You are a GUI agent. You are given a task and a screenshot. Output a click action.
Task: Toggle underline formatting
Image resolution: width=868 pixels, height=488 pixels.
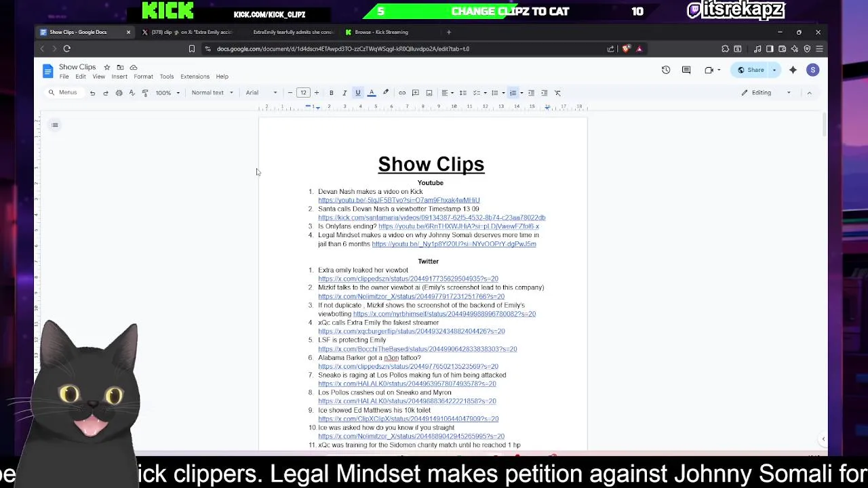tap(358, 93)
